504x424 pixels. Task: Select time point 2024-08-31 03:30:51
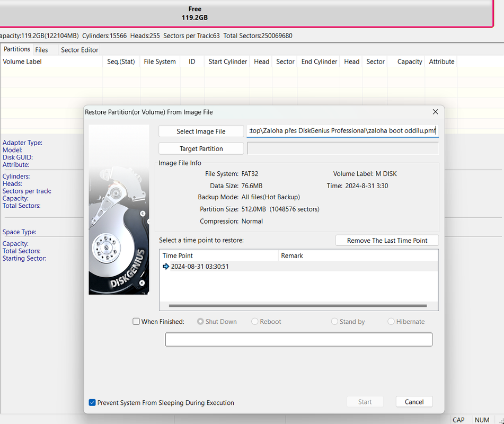click(x=298, y=267)
